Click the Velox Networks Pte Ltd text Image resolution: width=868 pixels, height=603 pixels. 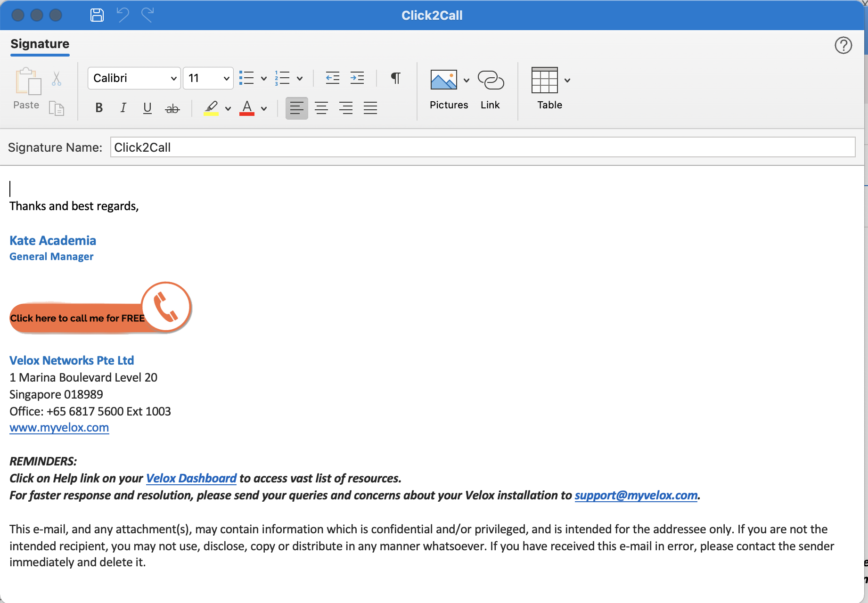[x=72, y=361]
